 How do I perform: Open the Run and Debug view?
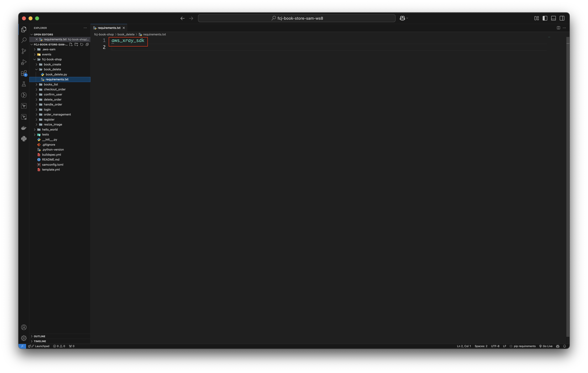tap(24, 62)
